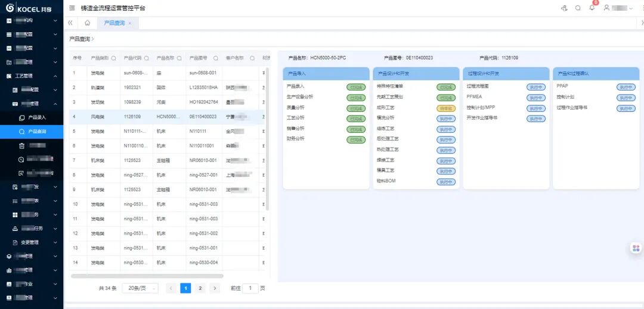The image size is (644, 309).
Task: Click search icon in 产品图号 column header
Action: (215, 58)
